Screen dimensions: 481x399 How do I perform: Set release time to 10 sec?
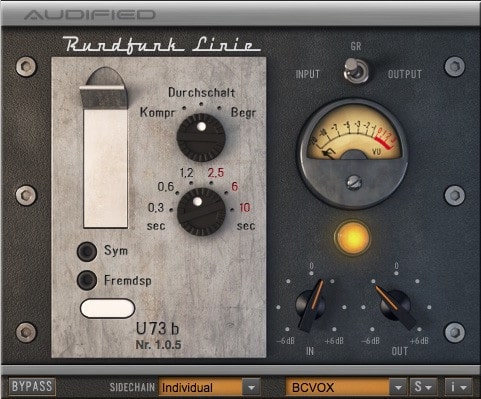point(244,208)
